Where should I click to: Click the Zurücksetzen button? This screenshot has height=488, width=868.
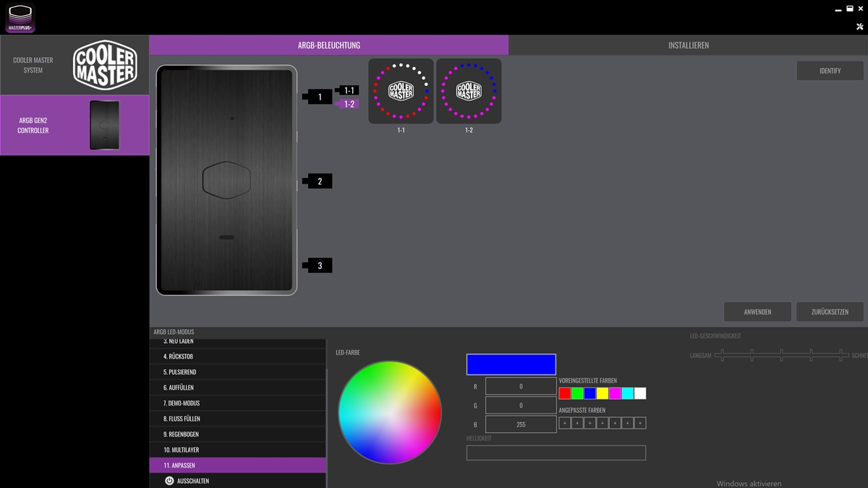tap(830, 312)
